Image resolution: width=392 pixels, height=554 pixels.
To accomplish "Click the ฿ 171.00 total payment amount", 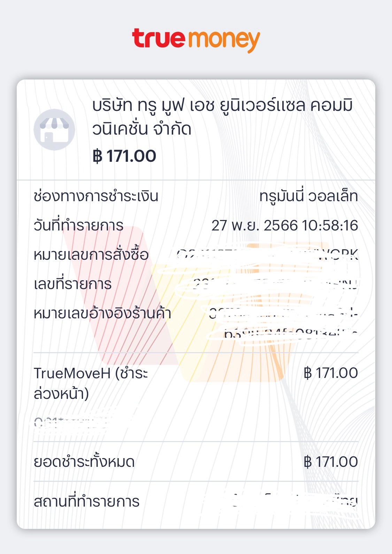I will click(330, 462).
